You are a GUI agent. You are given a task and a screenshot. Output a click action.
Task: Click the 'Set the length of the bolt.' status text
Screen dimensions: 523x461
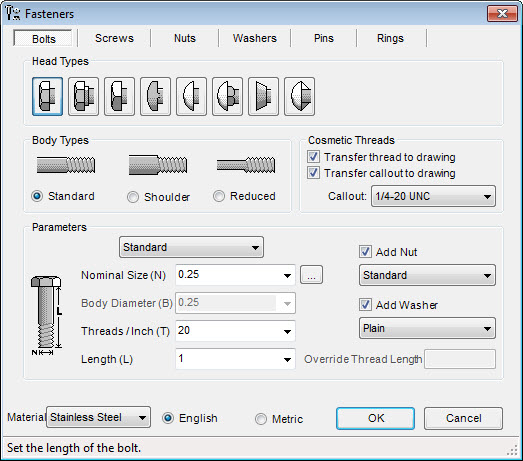(x=74, y=448)
